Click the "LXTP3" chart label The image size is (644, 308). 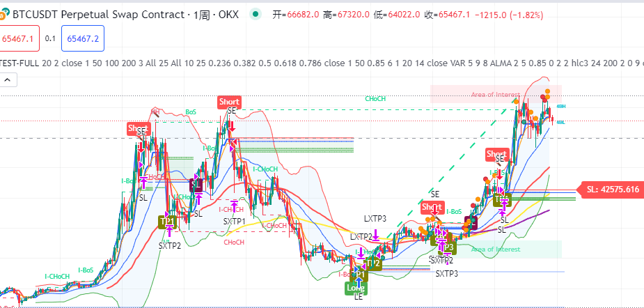pos(375,218)
